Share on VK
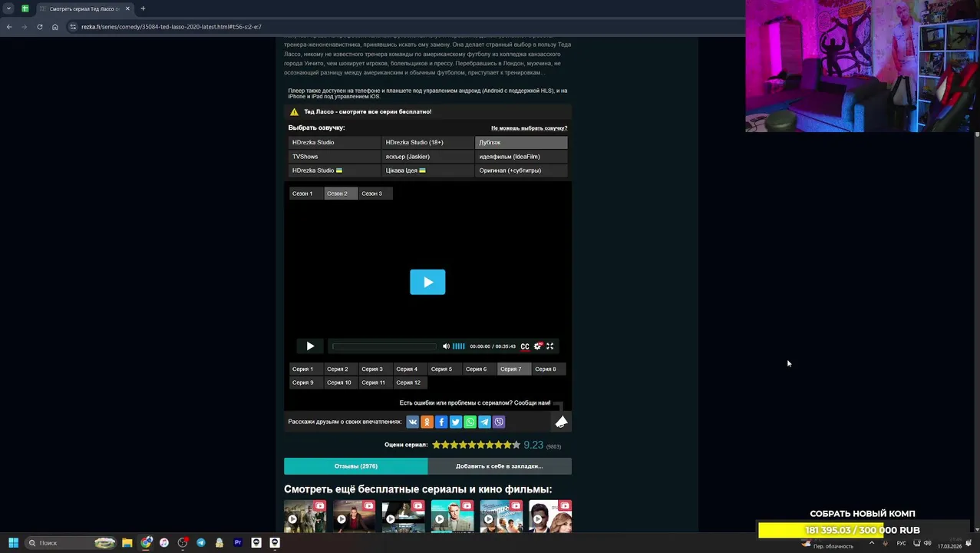The height and width of the screenshot is (553, 980). click(x=413, y=422)
